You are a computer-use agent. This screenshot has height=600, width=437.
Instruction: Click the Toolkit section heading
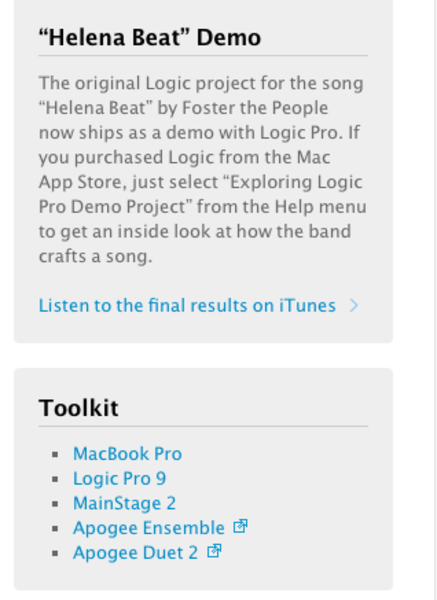pyautogui.click(x=78, y=408)
